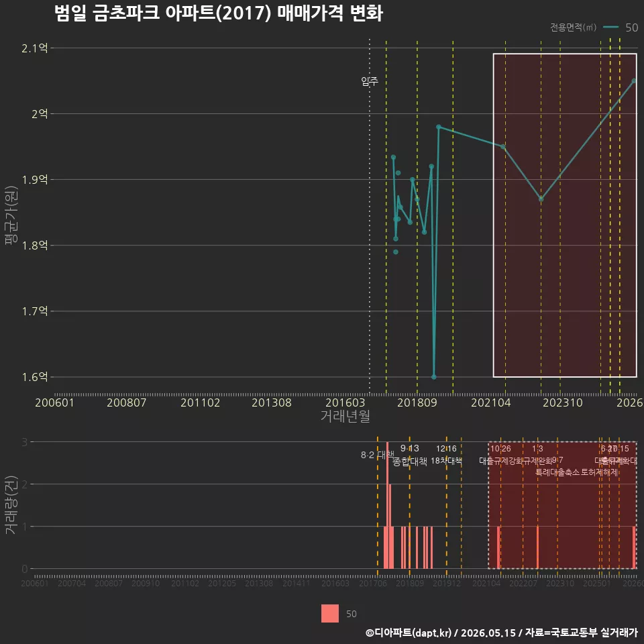The height and width of the screenshot is (644, 644).
Task: Click the 12·16 policy date annotation
Action: (446, 449)
